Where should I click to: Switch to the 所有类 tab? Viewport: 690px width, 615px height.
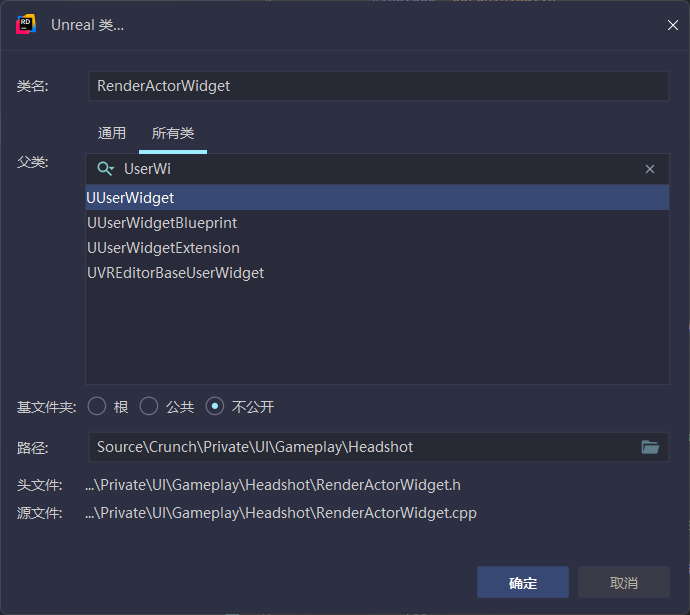coord(172,133)
